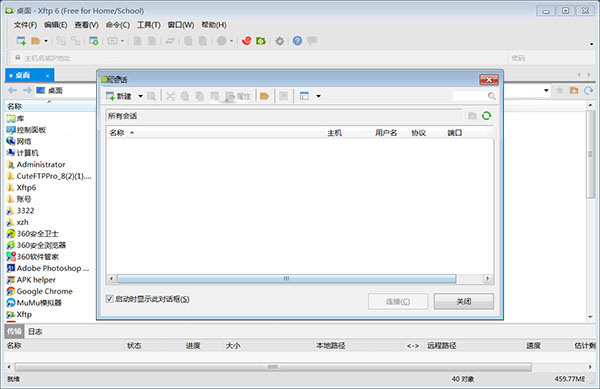Click the search box in sessions dialog
This screenshot has width=600, height=389.
point(470,96)
